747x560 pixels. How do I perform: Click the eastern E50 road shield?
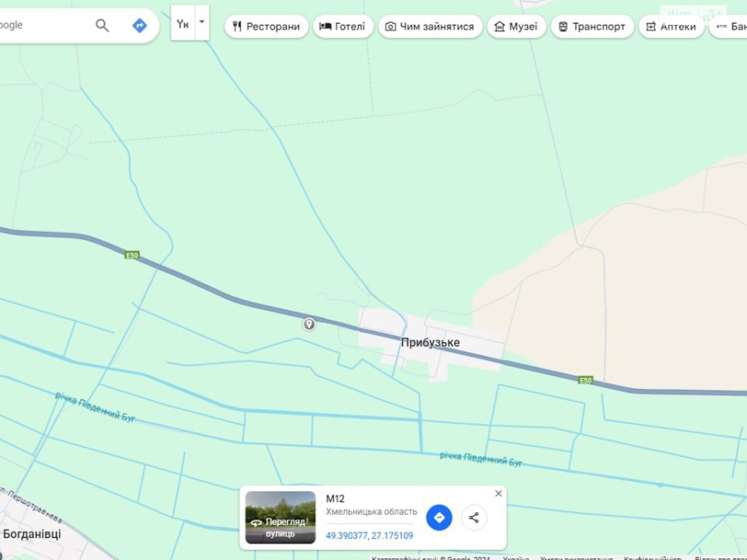coord(585,380)
